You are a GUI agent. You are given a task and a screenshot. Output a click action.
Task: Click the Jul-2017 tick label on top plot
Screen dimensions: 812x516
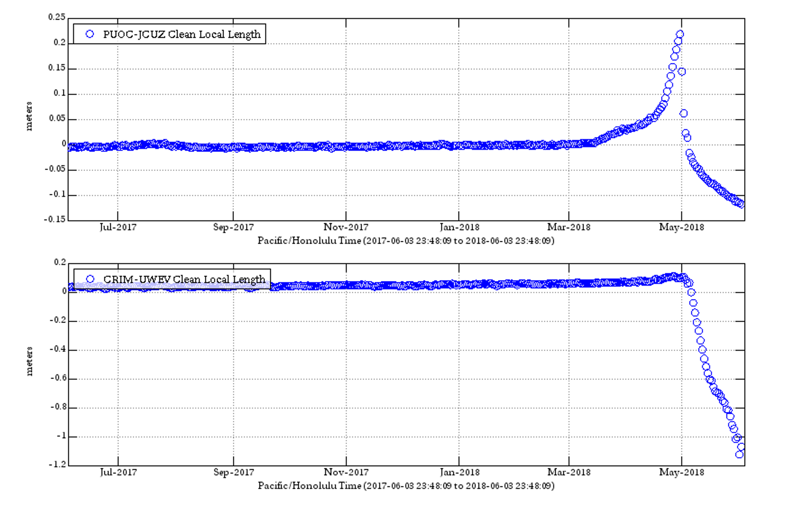tap(118, 227)
